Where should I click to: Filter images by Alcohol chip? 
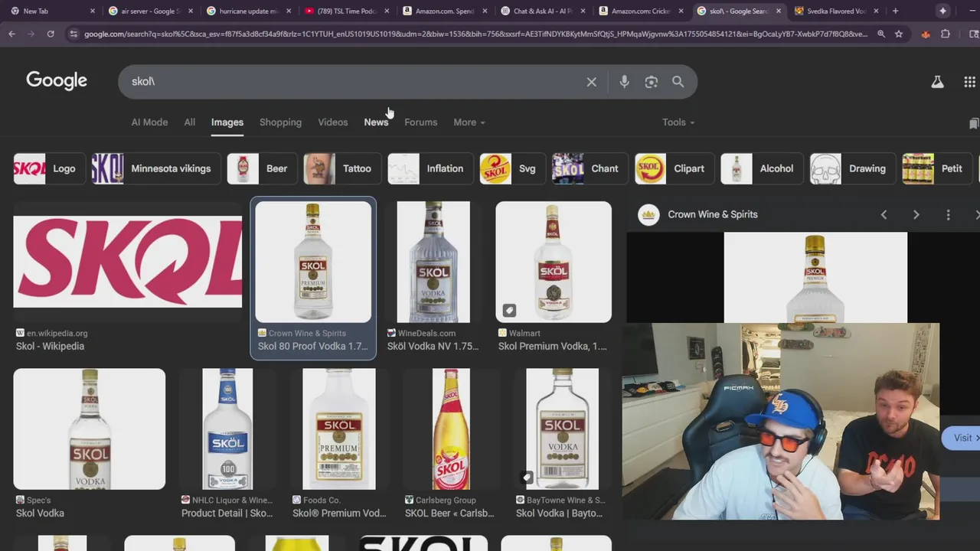761,168
